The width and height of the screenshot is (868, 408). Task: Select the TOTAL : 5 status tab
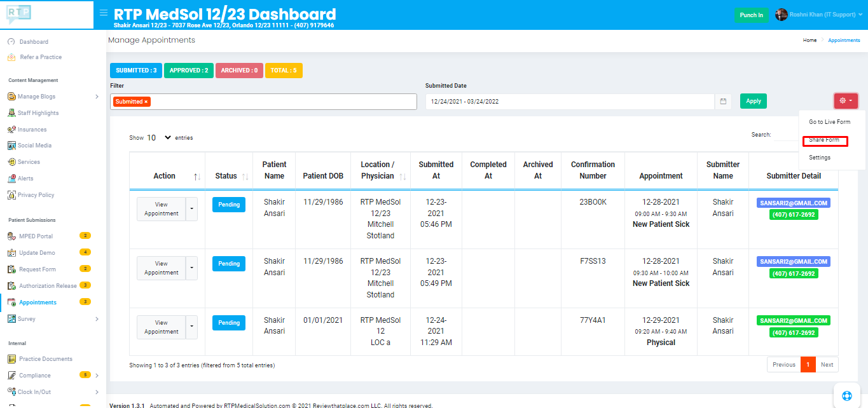pyautogui.click(x=284, y=71)
